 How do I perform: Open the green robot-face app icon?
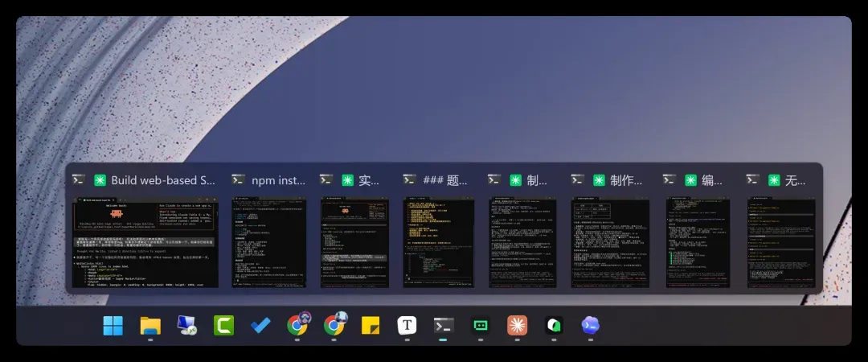481,326
